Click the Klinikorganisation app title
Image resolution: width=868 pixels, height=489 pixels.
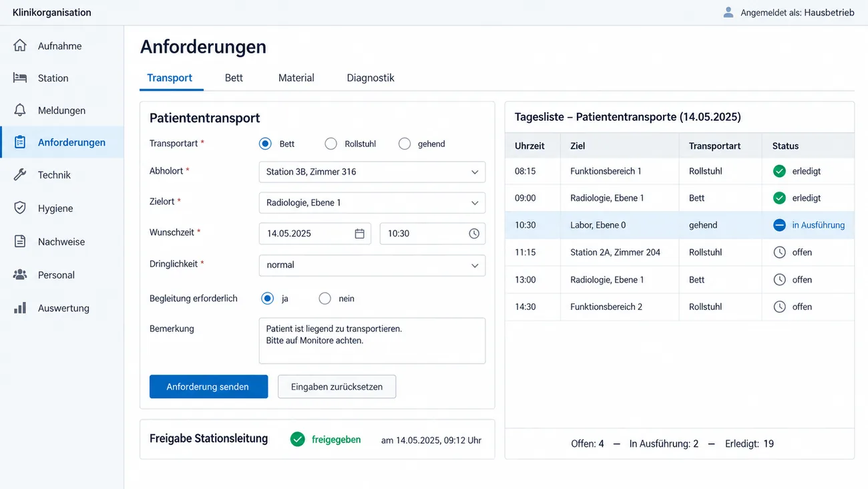pos(52,12)
